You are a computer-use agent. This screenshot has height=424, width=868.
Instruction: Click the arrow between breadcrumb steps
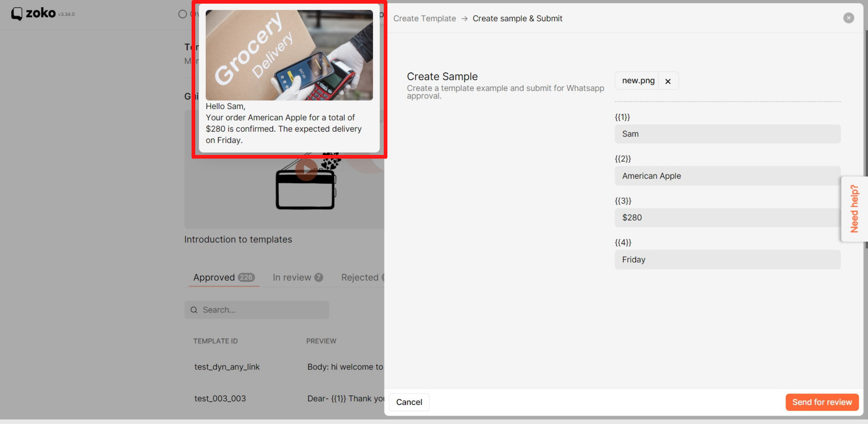pos(464,19)
